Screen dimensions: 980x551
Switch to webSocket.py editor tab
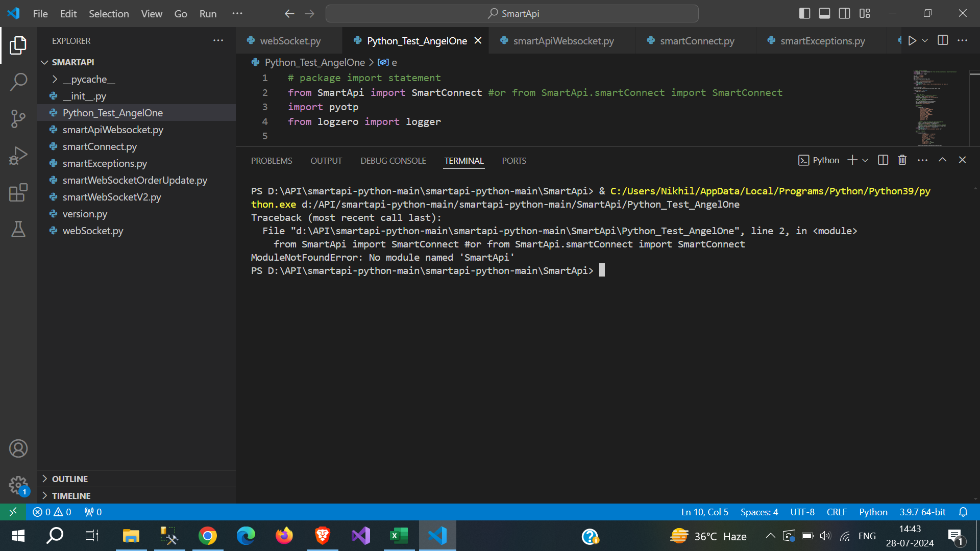pyautogui.click(x=290, y=41)
